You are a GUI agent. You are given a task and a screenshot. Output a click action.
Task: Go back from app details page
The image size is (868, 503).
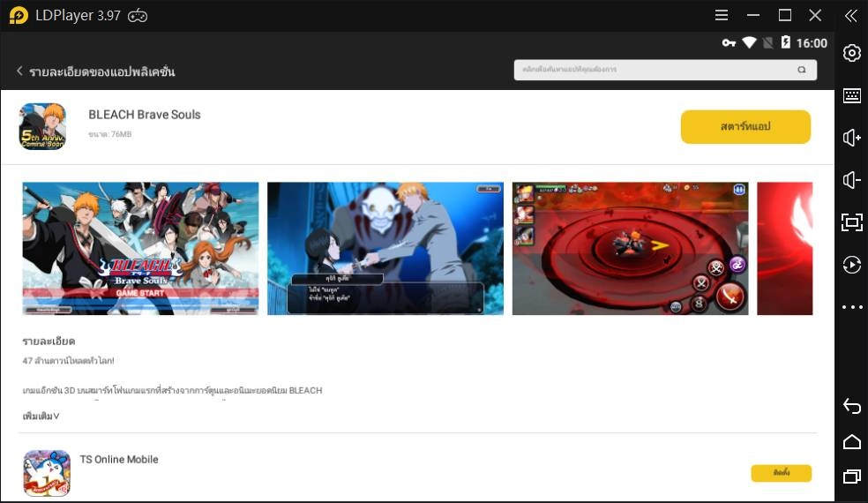19,71
